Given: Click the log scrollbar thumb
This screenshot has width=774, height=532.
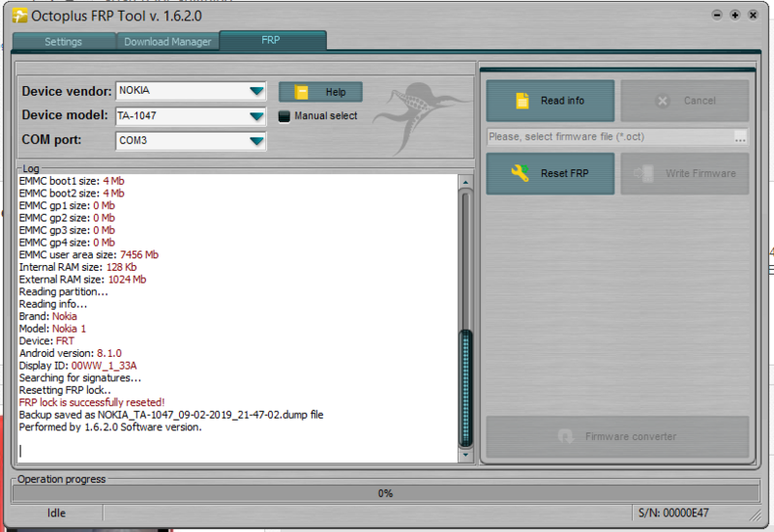Looking at the screenshot, I should pyautogui.click(x=465, y=389).
